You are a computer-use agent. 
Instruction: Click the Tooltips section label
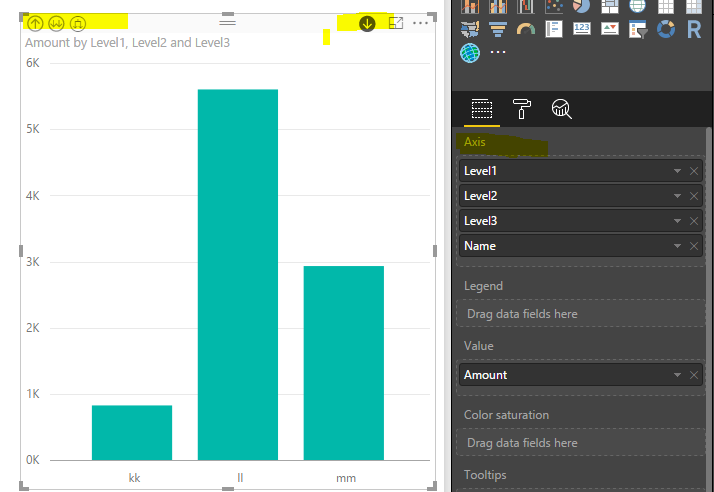click(485, 475)
